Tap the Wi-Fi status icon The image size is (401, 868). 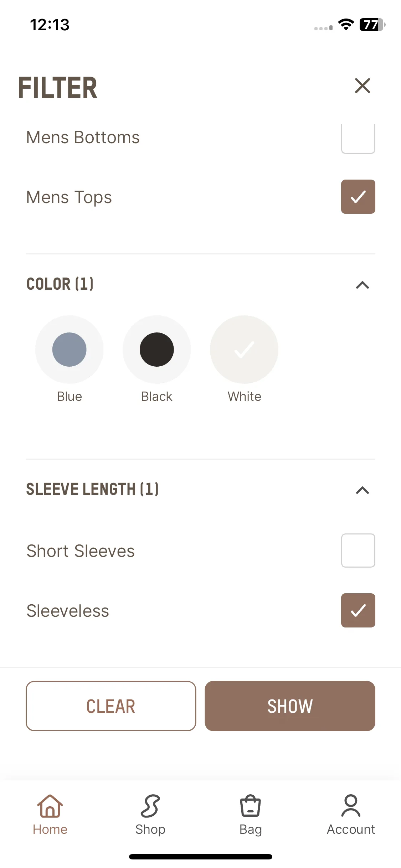[346, 25]
